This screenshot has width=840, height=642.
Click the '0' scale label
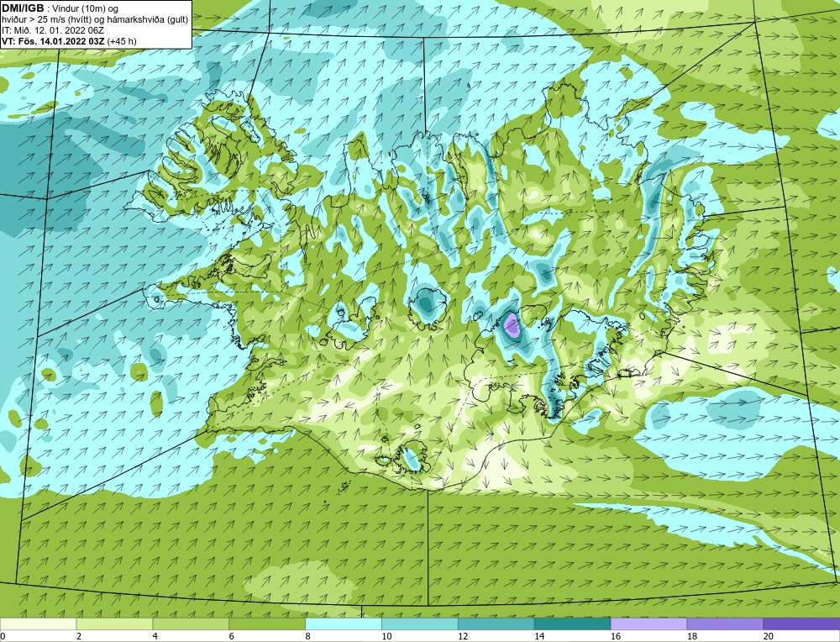click(3, 636)
